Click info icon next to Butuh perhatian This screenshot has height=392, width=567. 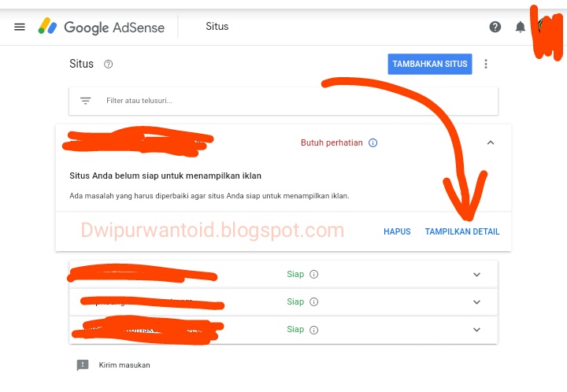coord(372,142)
